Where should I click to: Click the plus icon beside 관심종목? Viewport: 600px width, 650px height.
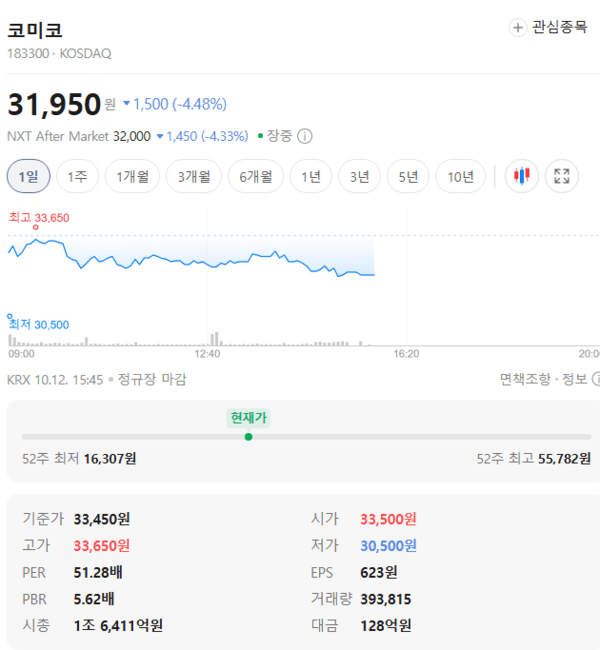[x=517, y=28]
